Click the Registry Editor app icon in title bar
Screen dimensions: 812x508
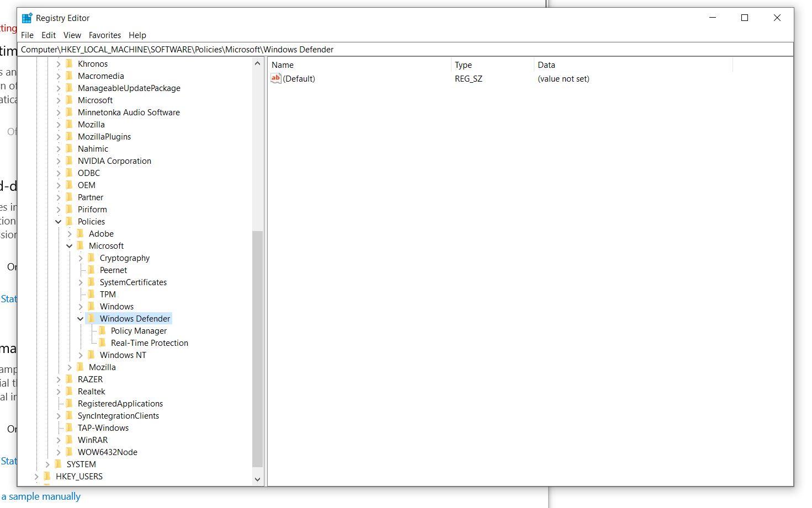[27, 18]
